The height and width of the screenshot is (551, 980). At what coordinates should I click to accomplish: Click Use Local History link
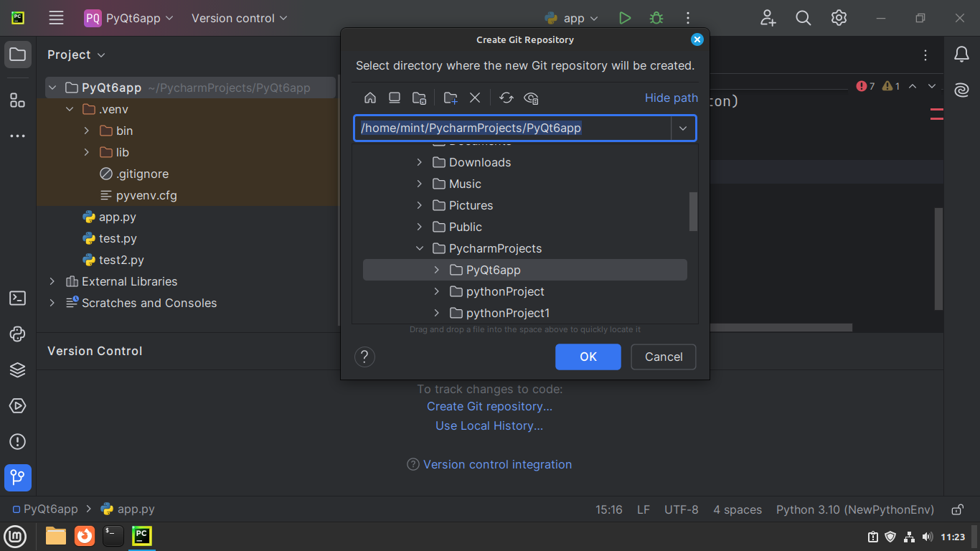[489, 425]
